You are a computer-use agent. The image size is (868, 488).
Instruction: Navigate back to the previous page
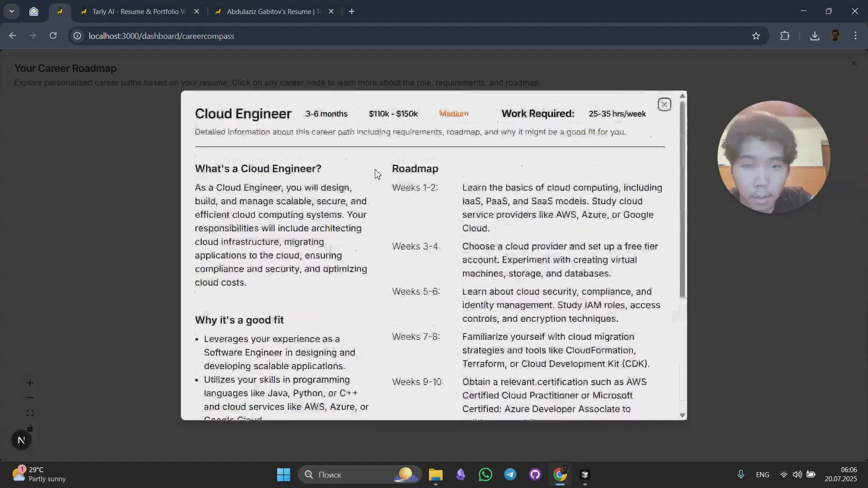click(12, 36)
